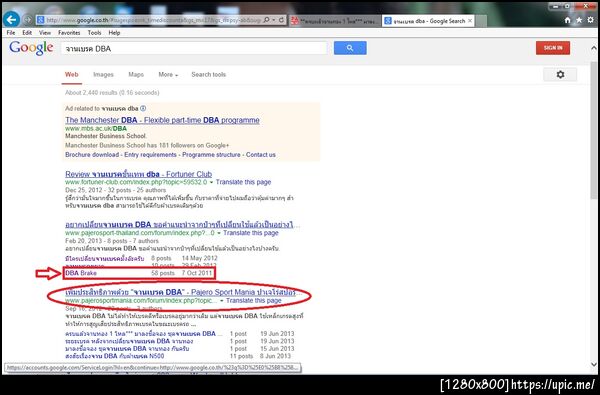Select the Web search tab
The height and width of the screenshot is (395, 600).
pyautogui.click(x=72, y=75)
